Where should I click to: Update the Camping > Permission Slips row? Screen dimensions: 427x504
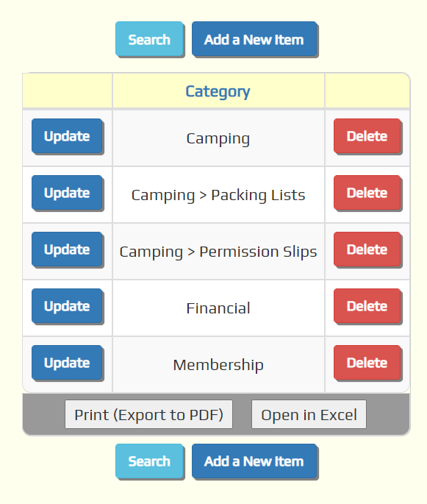67,249
